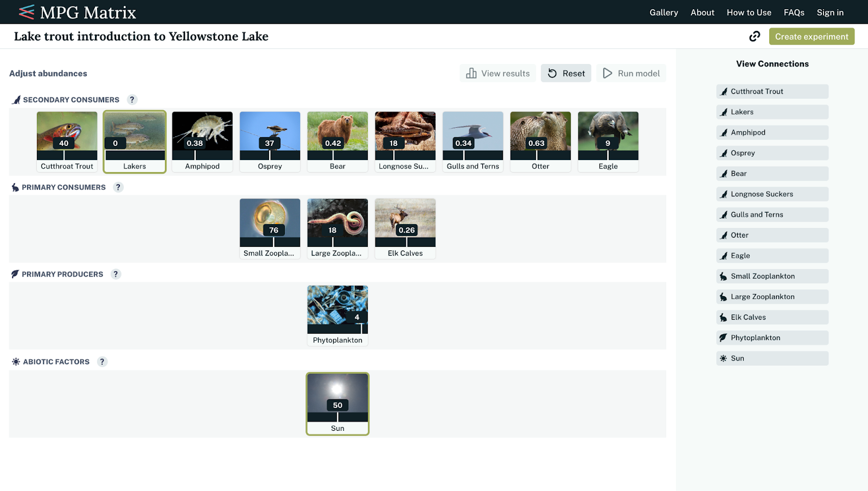Adjust the Phytoplankton abundance slider

tap(337, 329)
